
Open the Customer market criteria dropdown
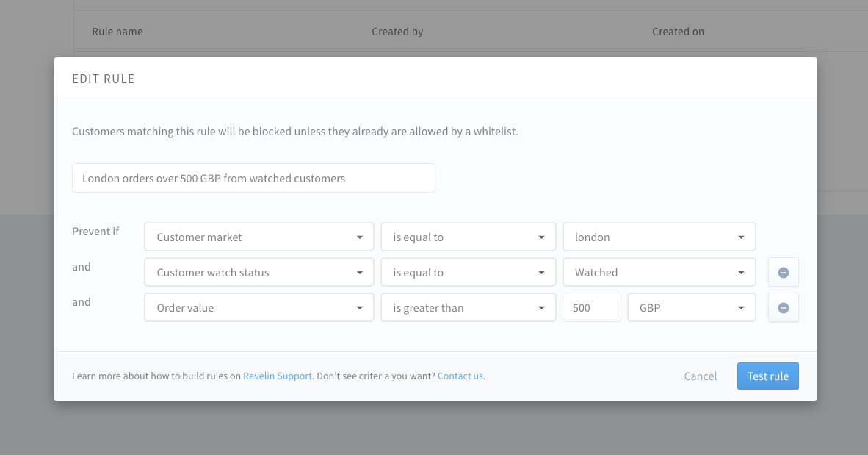[x=258, y=237]
